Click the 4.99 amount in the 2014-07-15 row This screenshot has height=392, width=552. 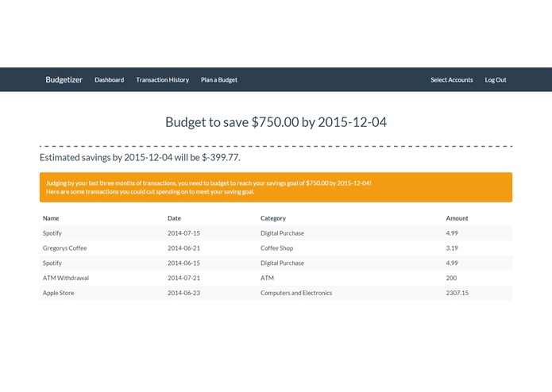point(452,233)
